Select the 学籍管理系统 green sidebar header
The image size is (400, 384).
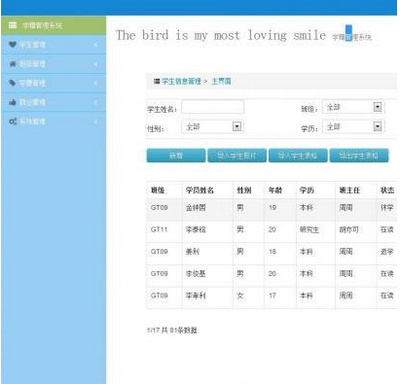click(x=54, y=25)
